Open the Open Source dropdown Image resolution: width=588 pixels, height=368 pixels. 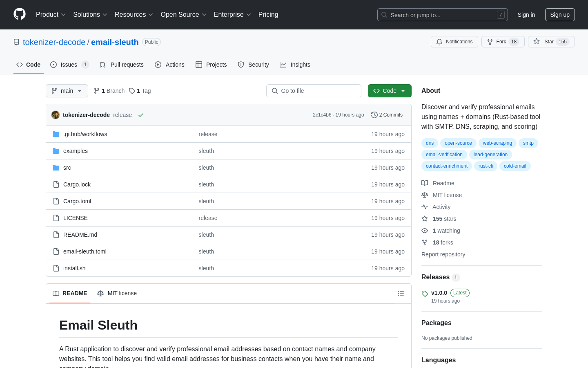point(184,15)
